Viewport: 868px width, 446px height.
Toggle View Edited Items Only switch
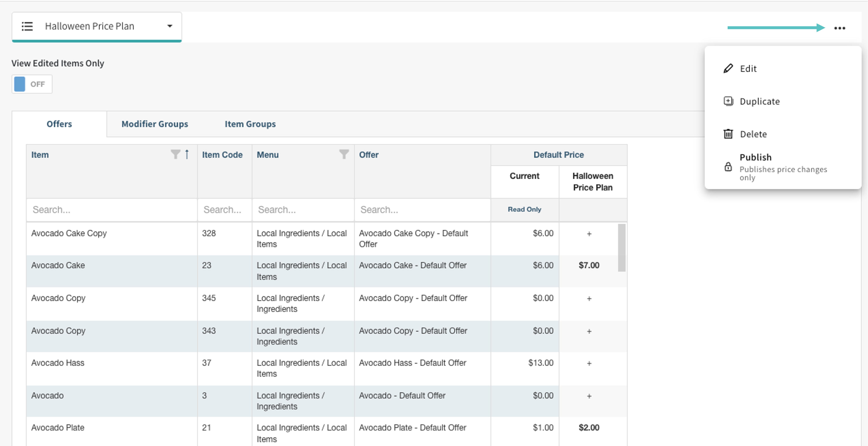coord(32,84)
